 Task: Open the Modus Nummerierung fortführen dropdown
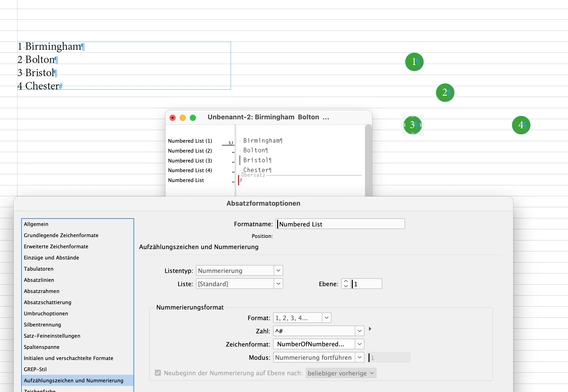coord(359,357)
